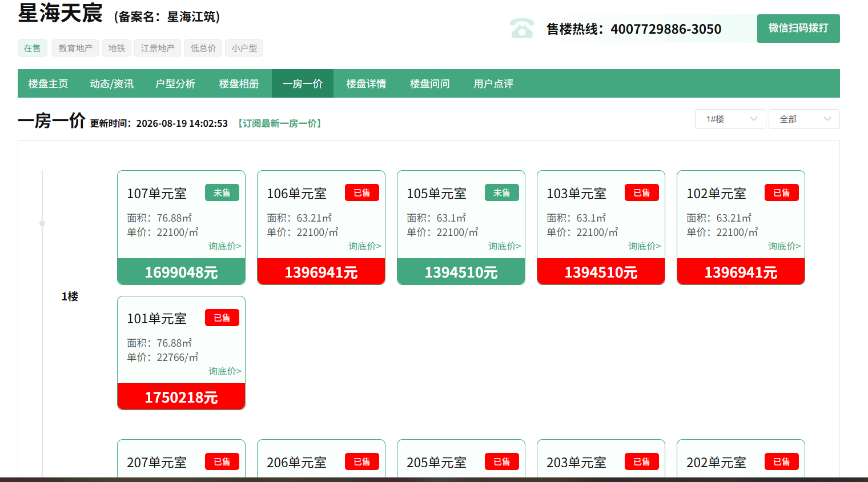Click the 107单元室 title
This screenshot has height=482, width=868.
[x=157, y=194]
